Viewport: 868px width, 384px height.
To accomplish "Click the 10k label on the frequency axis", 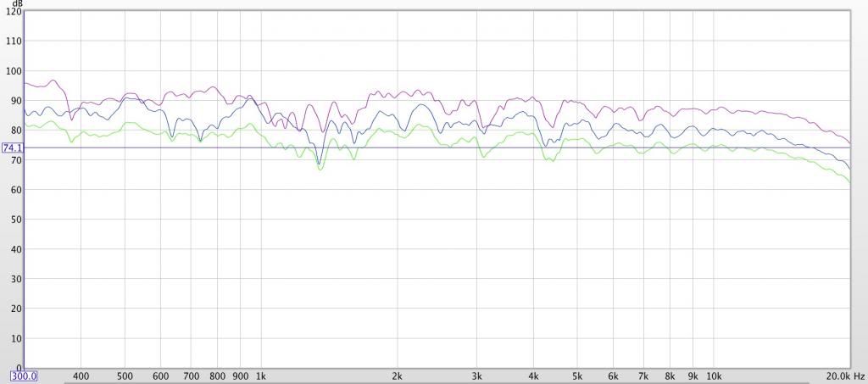I will pyautogui.click(x=714, y=376).
